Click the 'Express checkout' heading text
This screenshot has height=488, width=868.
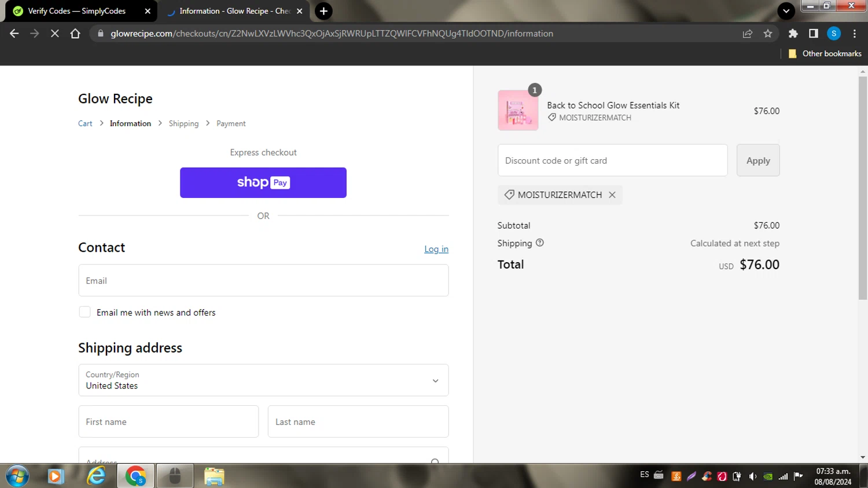click(263, 152)
